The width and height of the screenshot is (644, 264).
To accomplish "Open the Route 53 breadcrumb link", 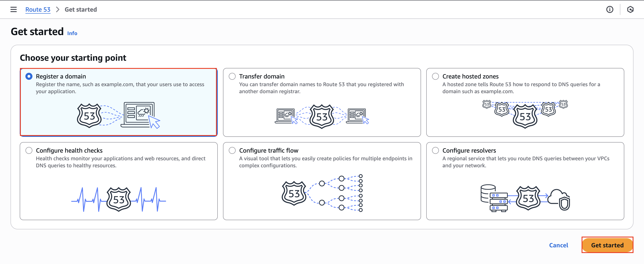I will pos(38,9).
